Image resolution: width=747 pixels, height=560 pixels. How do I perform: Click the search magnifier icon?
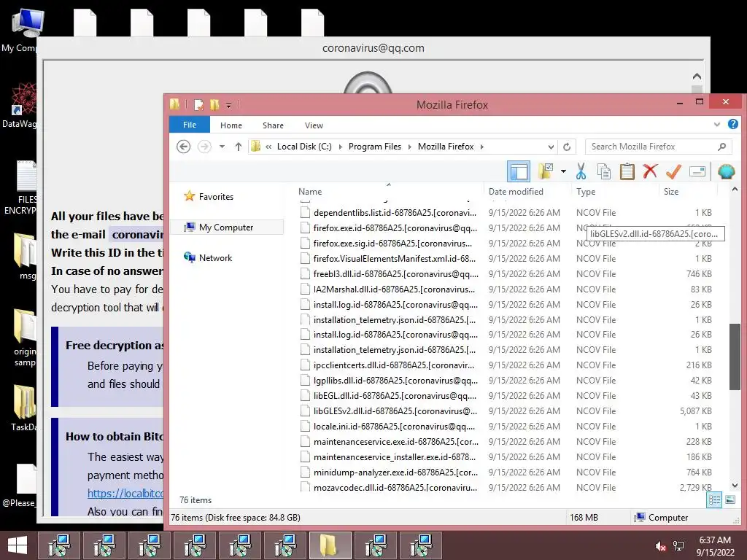click(x=721, y=147)
